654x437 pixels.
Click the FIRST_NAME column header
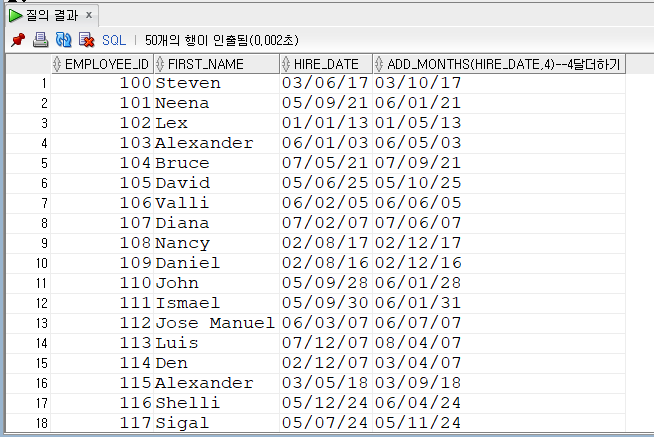216,64
